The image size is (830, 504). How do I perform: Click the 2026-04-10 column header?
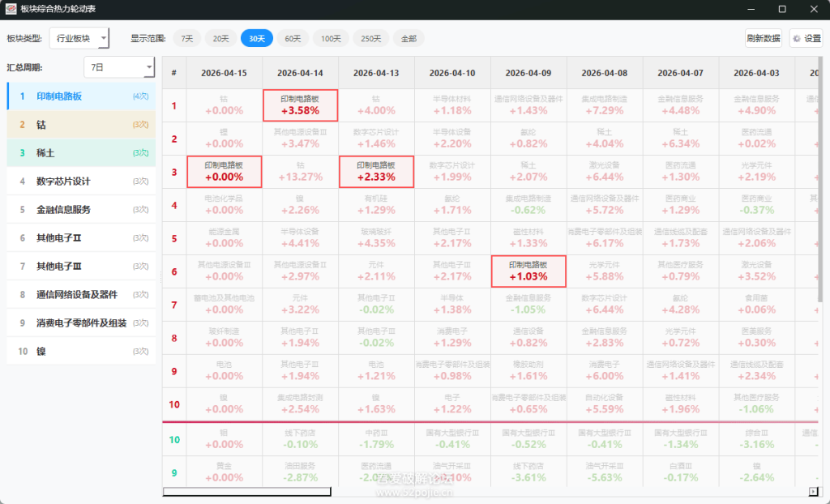coord(452,73)
